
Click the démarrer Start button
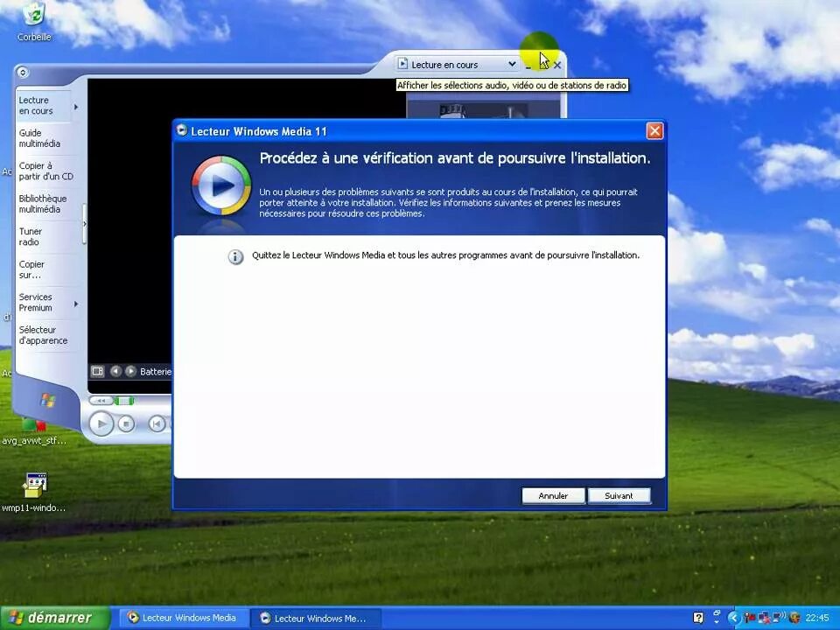pos(55,619)
